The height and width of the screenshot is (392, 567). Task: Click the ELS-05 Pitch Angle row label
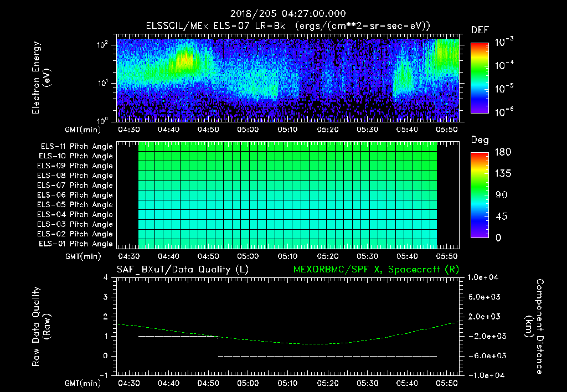75,205
